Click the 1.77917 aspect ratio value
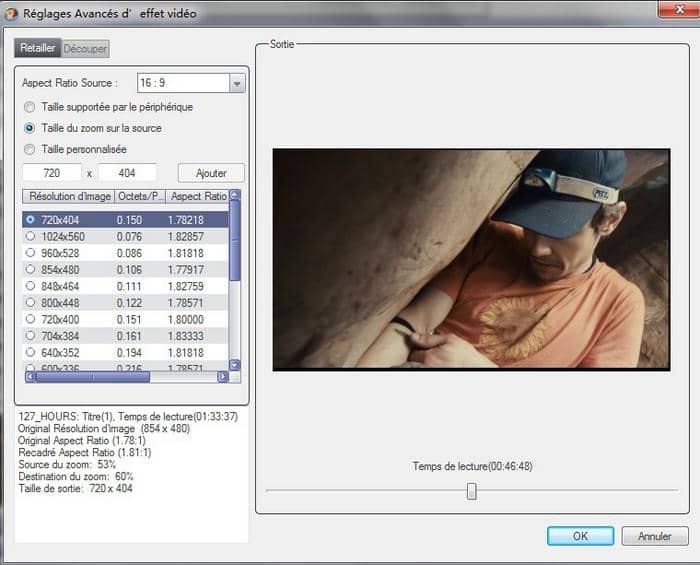The height and width of the screenshot is (565, 700). click(x=186, y=270)
